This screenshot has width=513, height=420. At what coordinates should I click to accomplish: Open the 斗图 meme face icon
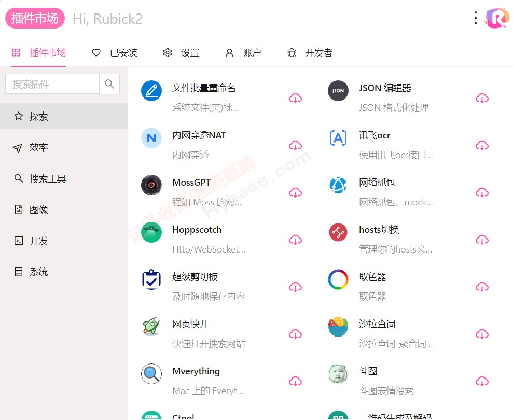pos(338,373)
